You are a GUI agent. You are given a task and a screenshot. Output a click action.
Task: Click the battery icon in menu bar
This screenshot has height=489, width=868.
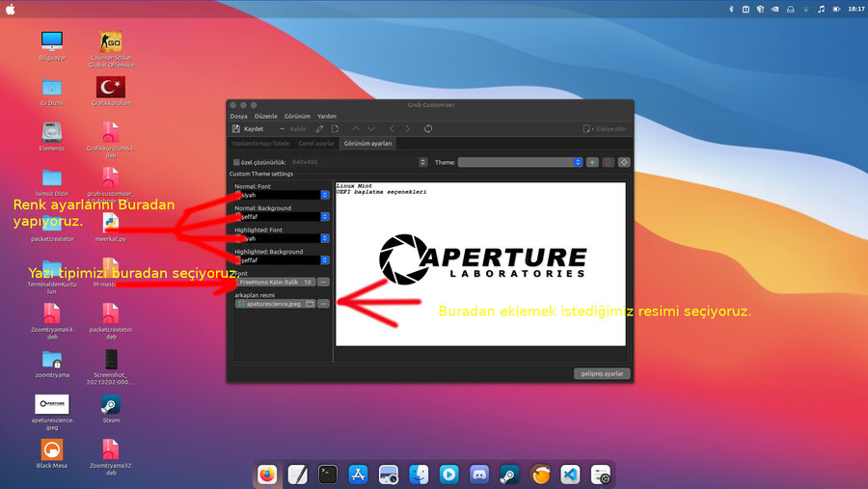coord(836,9)
